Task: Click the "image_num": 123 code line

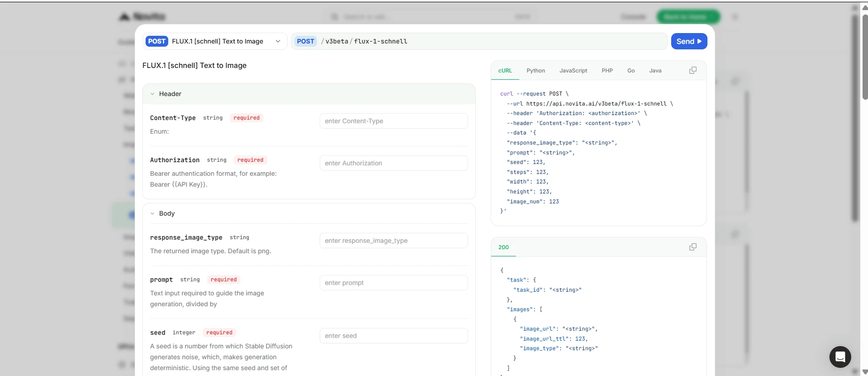Action: coord(533,202)
